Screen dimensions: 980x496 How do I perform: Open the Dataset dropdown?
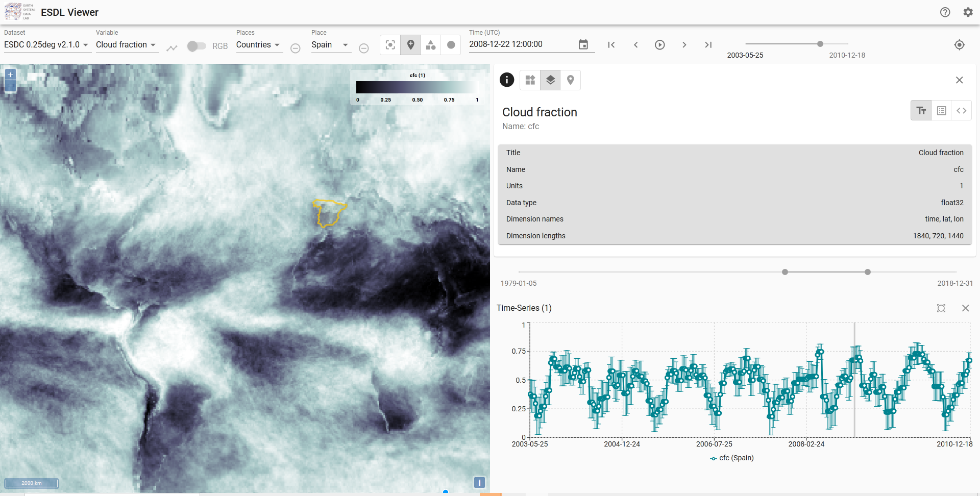(x=47, y=45)
